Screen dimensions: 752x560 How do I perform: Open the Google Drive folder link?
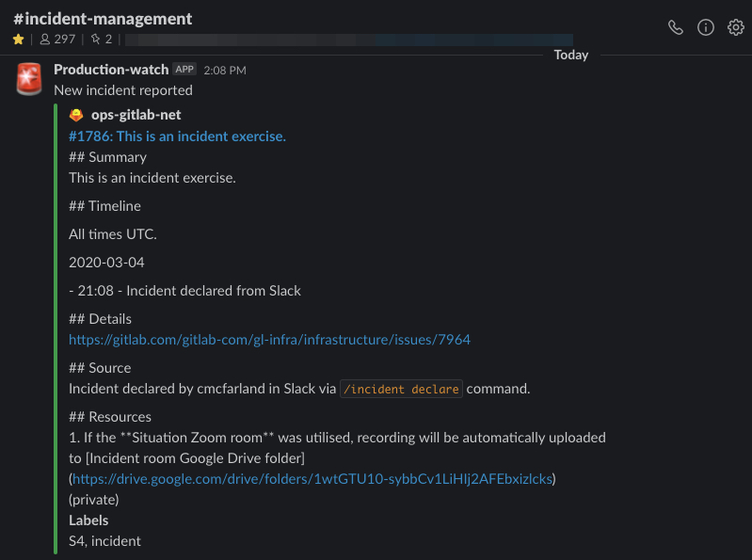pyautogui.click(x=312, y=479)
